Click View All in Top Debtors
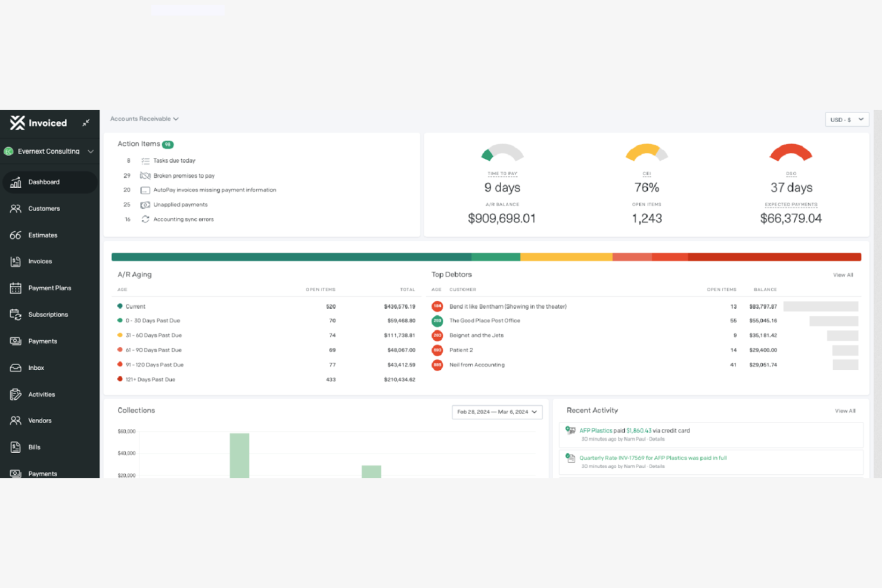The height and width of the screenshot is (588, 882). click(x=843, y=275)
